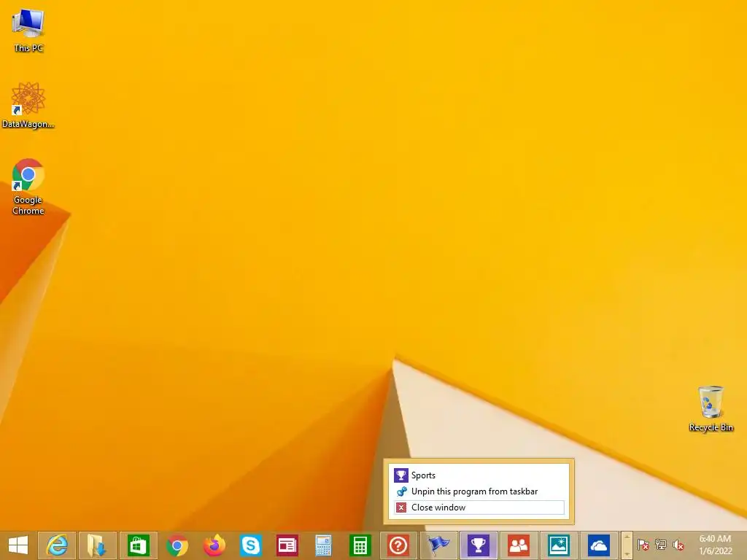Select the Google Chrome desktop shortcut
This screenshot has height=560, width=747.
pyautogui.click(x=28, y=187)
